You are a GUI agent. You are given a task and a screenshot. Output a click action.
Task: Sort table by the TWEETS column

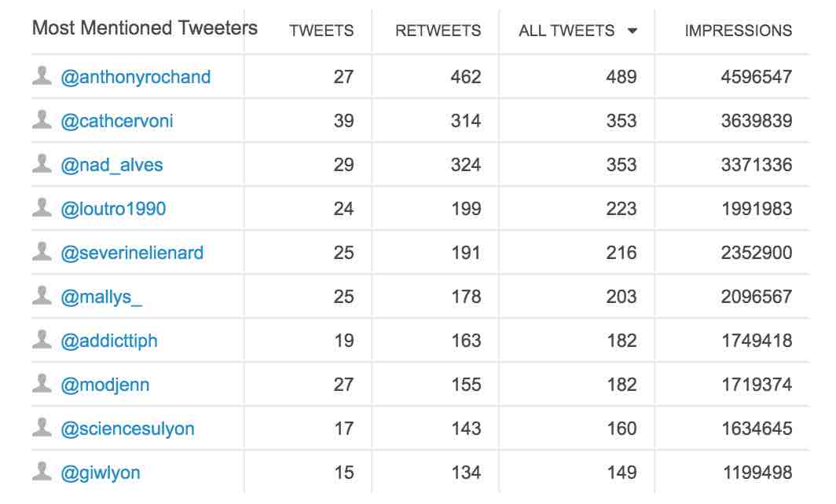(321, 31)
